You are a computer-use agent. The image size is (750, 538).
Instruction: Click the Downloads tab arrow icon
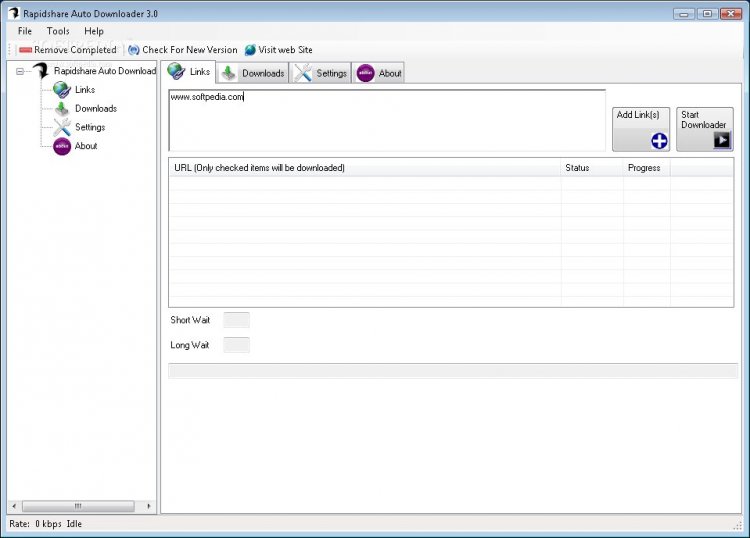pos(229,73)
